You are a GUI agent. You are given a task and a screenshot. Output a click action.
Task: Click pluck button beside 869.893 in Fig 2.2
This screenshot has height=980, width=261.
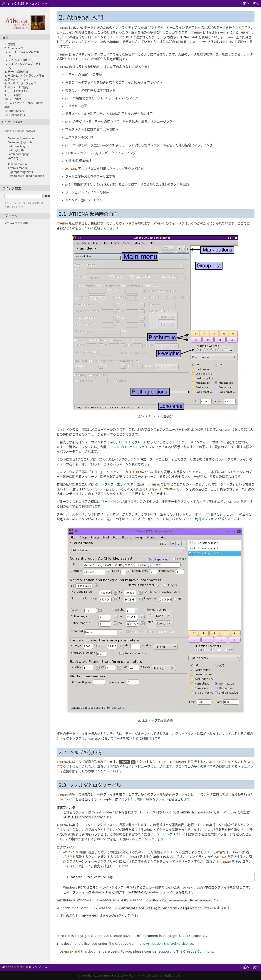pyautogui.click(x=140, y=599)
